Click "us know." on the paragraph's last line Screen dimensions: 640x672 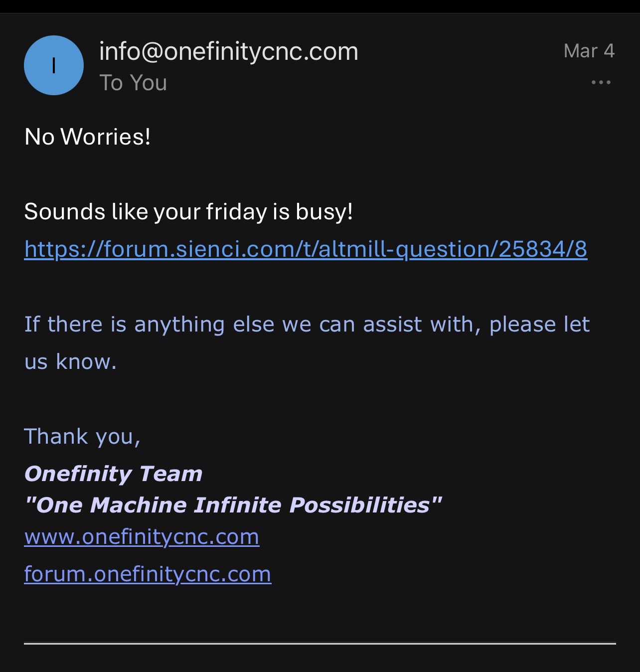pos(70,361)
